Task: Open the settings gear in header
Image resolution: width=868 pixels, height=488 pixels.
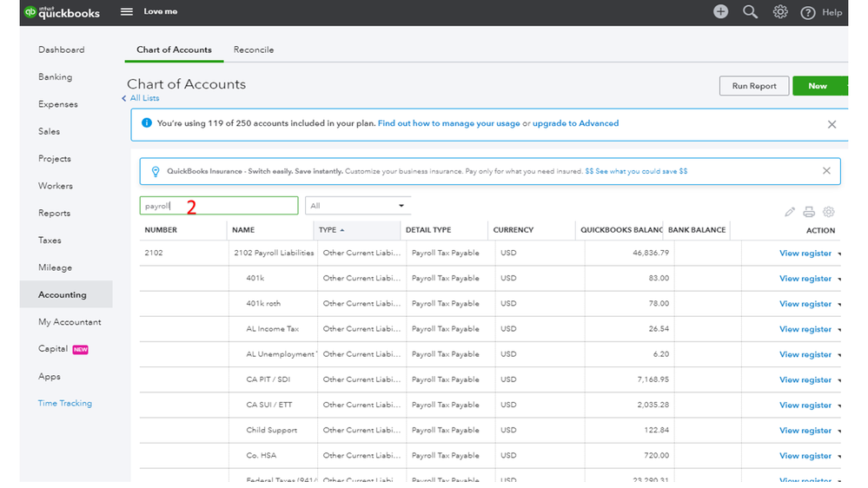Action: pos(780,12)
